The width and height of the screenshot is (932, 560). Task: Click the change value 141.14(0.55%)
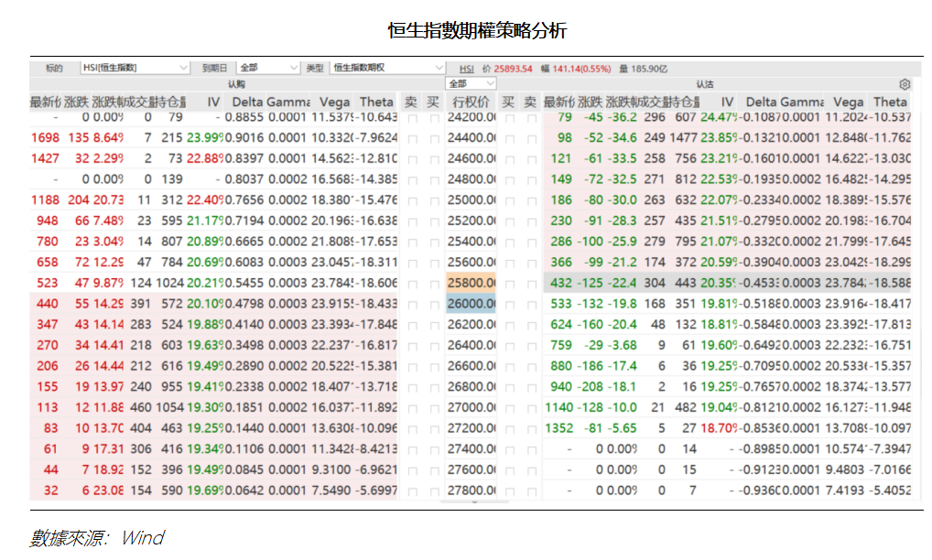581,69
